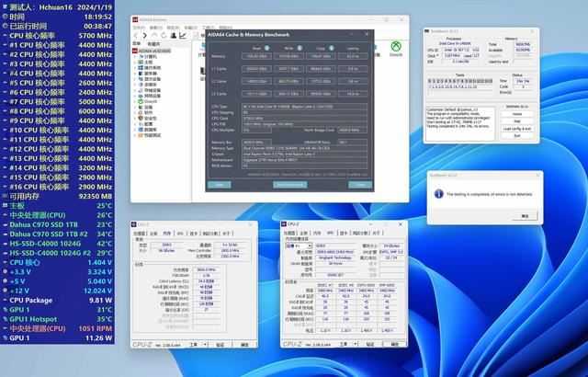The height and width of the screenshot is (377, 588).
Task: Expand the 软件 tree node arrow
Action: (x=136, y=112)
